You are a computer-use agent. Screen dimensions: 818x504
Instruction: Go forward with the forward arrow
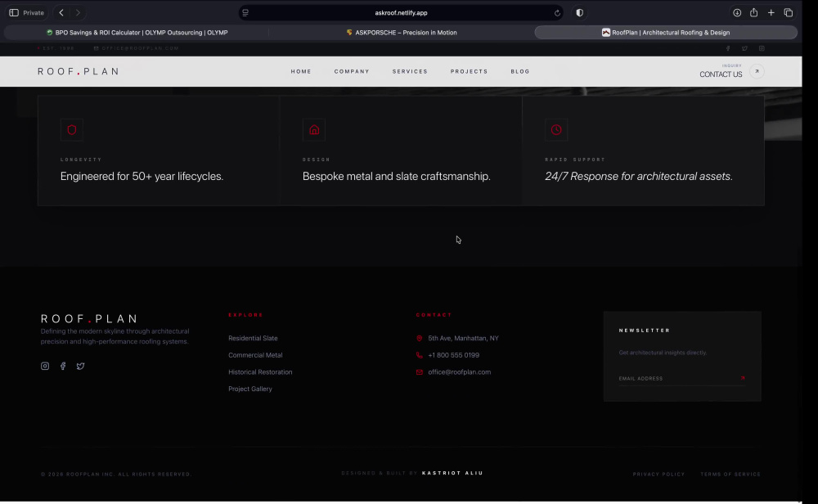[78, 12]
